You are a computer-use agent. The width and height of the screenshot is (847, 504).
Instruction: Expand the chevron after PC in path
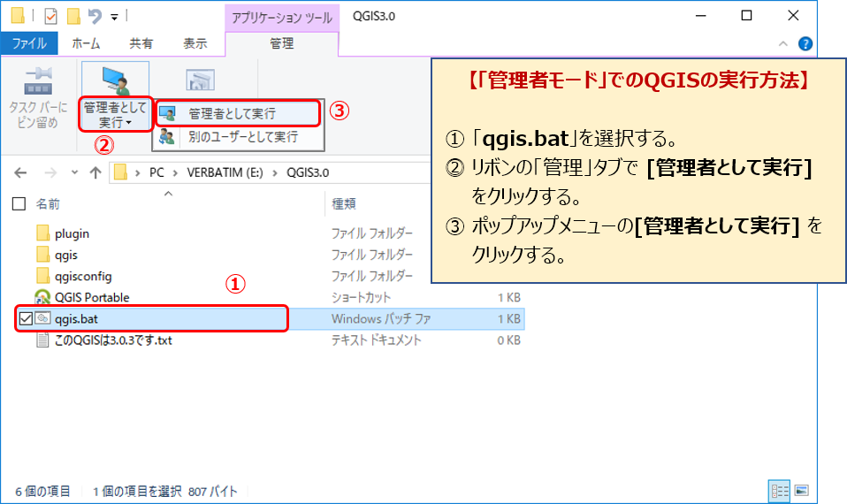[x=176, y=172]
